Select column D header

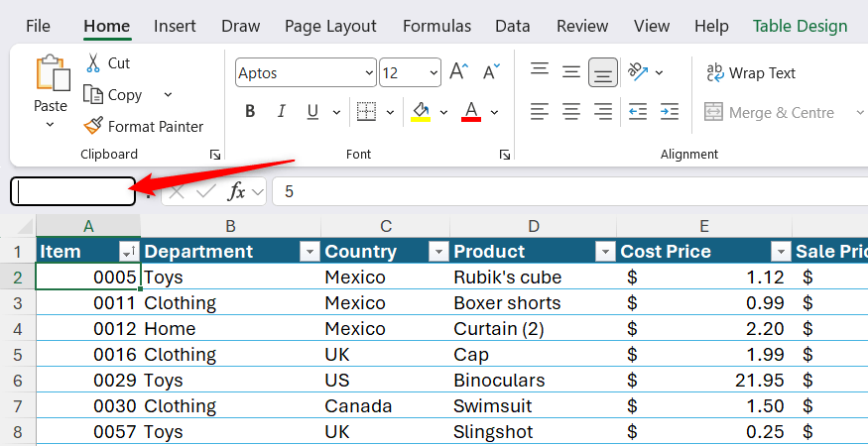click(533, 226)
